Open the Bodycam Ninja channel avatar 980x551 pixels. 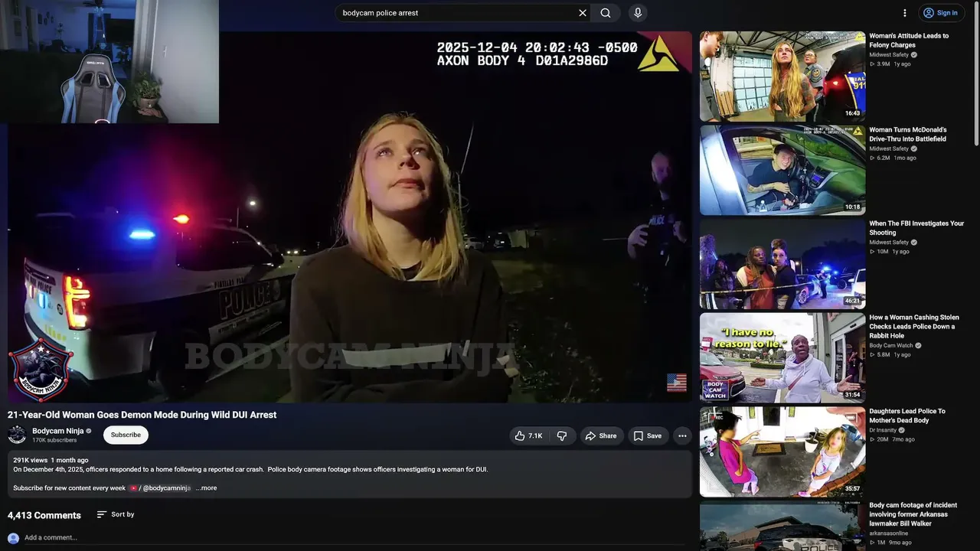tap(17, 435)
